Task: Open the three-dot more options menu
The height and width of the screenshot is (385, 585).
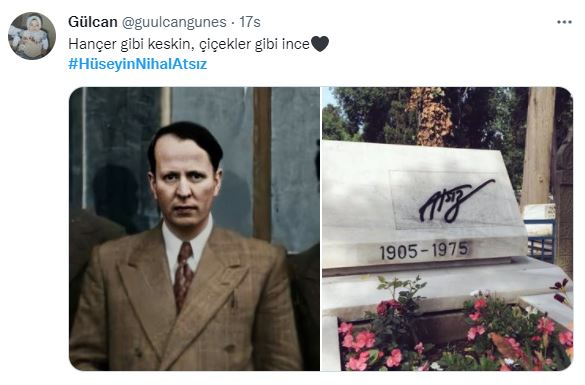Action: (564, 22)
